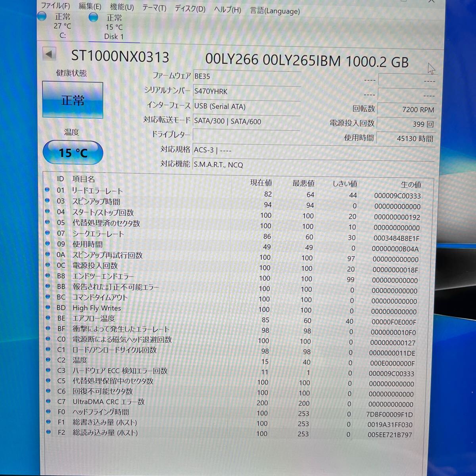Select the C: drive status icon
The width and height of the screenshot is (476, 476).
(x=42, y=17)
